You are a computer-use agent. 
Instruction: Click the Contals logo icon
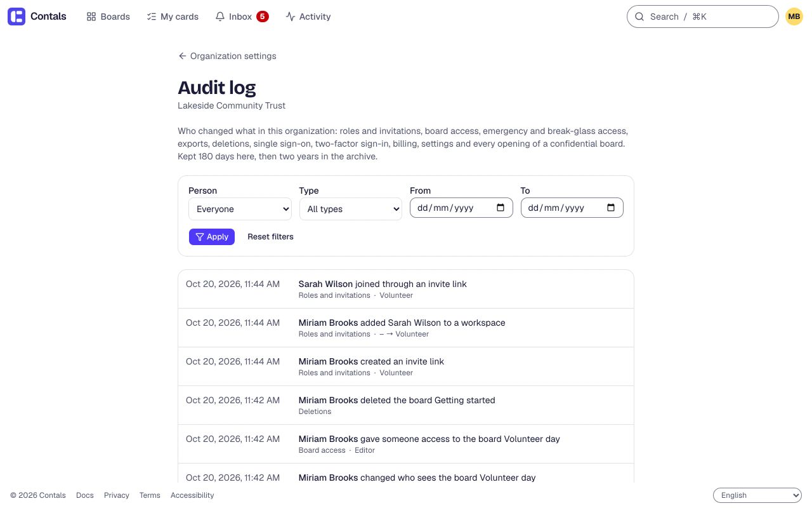click(x=16, y=17)
